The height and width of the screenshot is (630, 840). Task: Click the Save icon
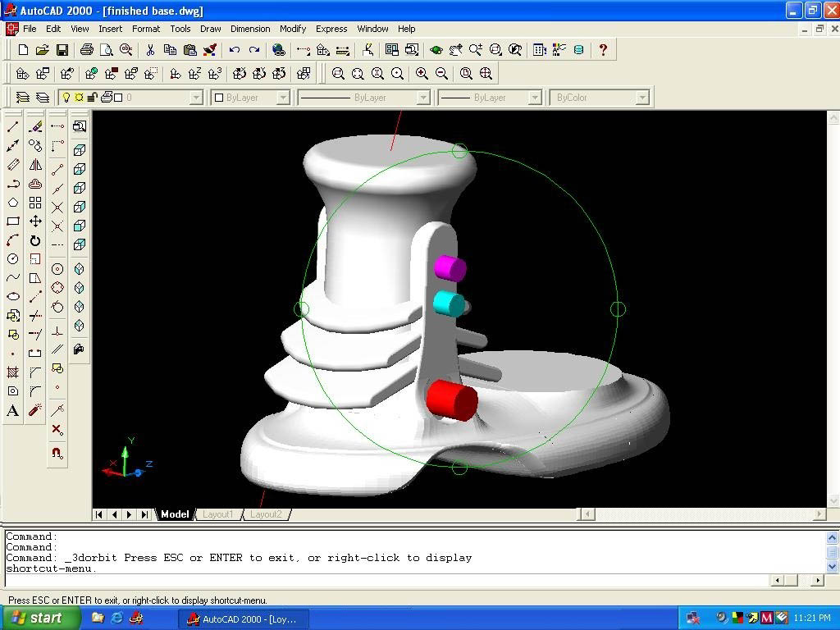coord(62,50)
